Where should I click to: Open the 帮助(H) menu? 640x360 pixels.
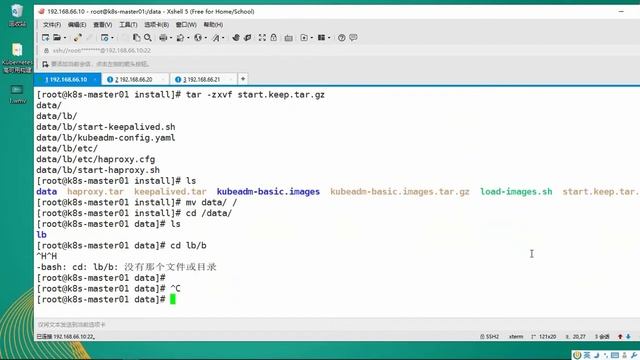(x=213, y=24)
